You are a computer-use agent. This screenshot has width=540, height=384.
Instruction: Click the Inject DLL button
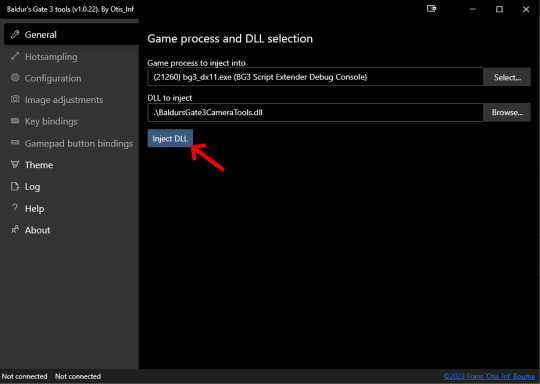(170, 138)
